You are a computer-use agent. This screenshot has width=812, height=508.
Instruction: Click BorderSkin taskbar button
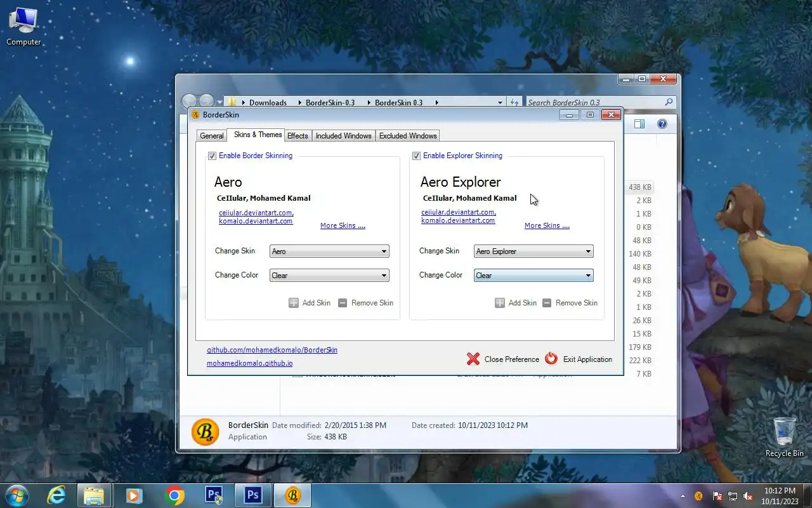point(292,495)
